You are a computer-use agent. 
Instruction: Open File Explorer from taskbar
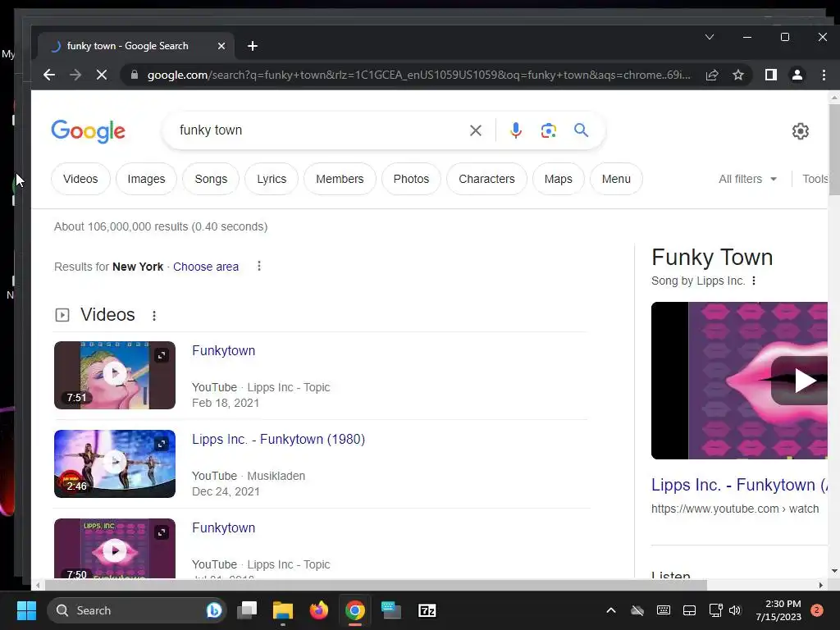(283, 610)
